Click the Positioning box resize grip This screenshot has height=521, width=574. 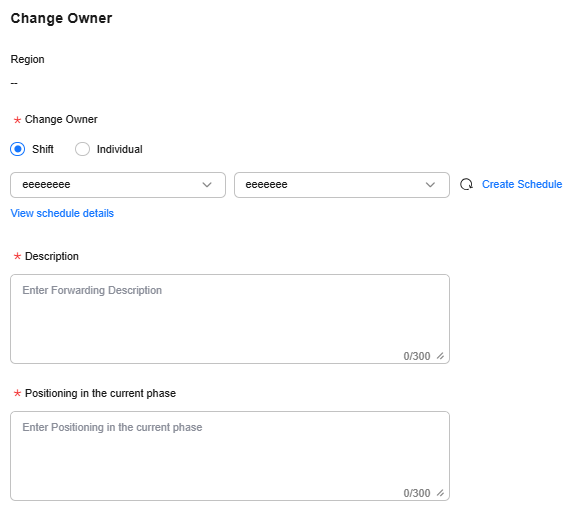click(x=440, y=493)
